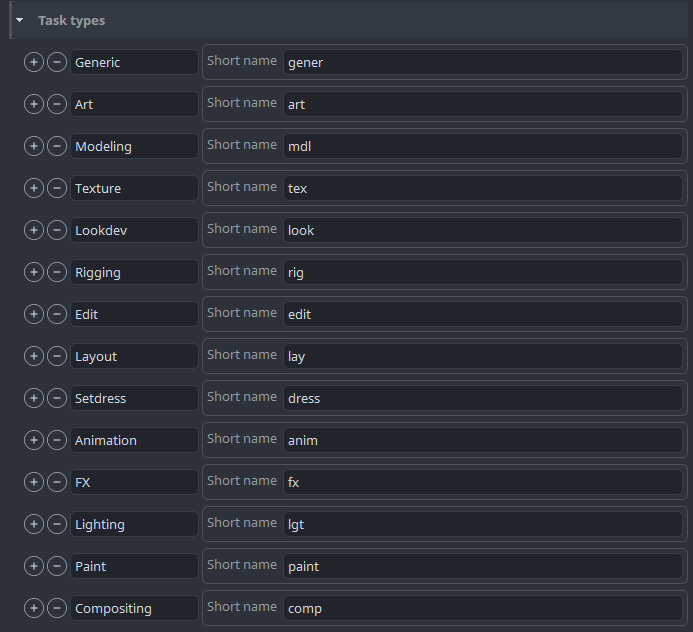This screenshot has height=632, width=693.
Task: Click the minus icon beside FX
Action: click(x=57, y=482)
